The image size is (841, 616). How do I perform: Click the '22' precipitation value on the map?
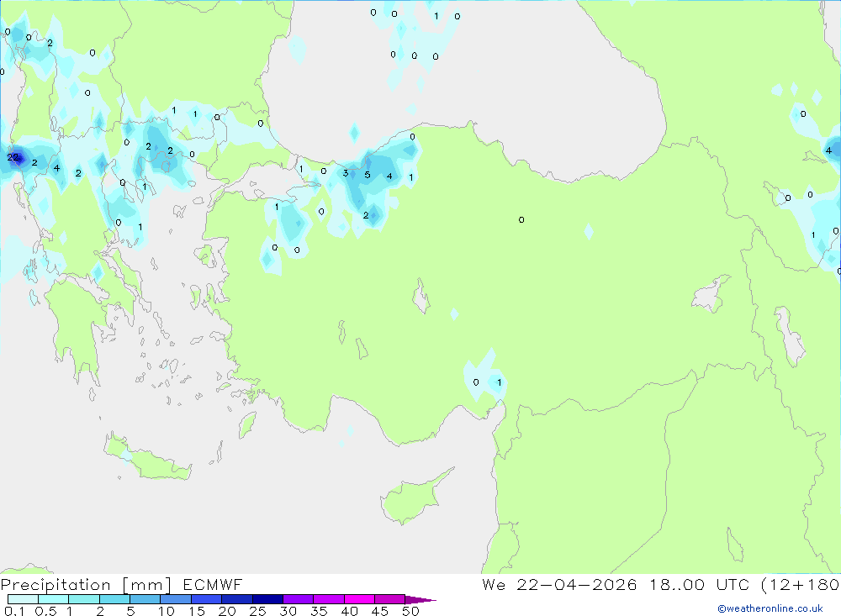[13, 157]
